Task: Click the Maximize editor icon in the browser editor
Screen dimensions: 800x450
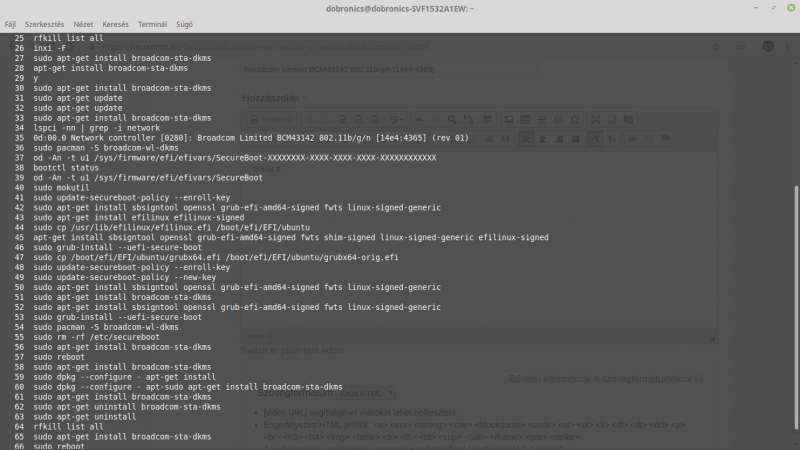Action: coord(595,119)
